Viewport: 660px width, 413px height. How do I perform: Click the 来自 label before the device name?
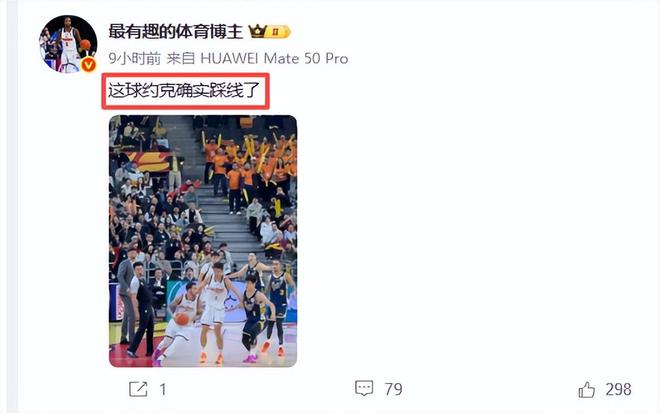[181, 58]
